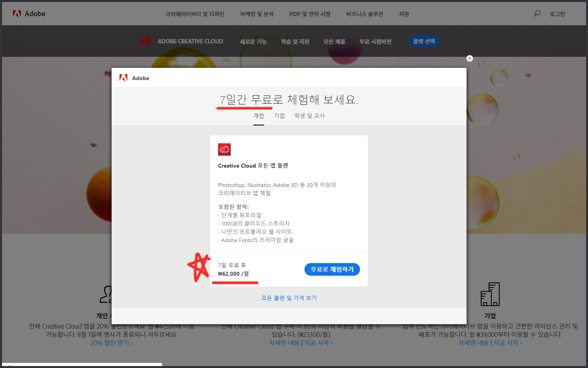Click 7일간 무료로 체험해 보세요 heading
Screen dimensions: 588x368
(289, 100)
